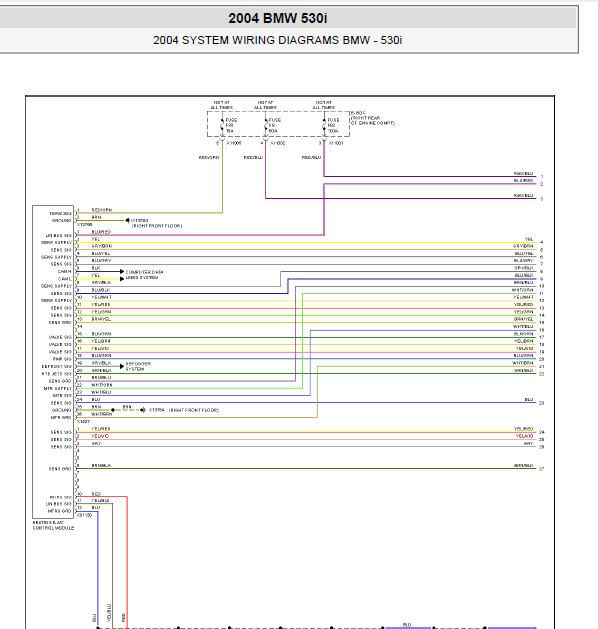598x629 pixels.
Task: Click the RED/GRN wire label below fuse F28
Action: click(x=209, y=158)
